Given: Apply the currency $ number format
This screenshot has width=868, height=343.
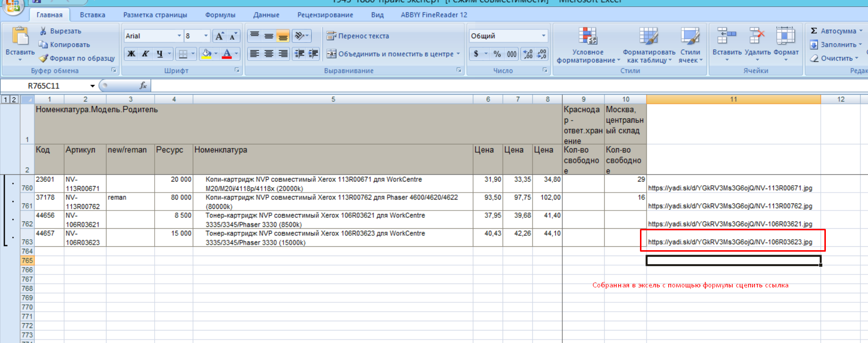Looking at the screenshot, I should 476,54.
